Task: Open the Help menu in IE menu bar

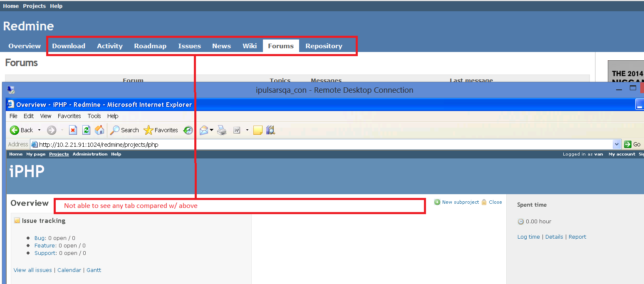Action: [x=113, y=116]
